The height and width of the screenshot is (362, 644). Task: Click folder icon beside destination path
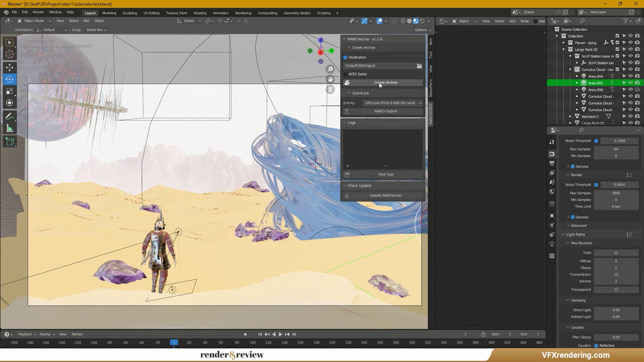tap(419, 66)
